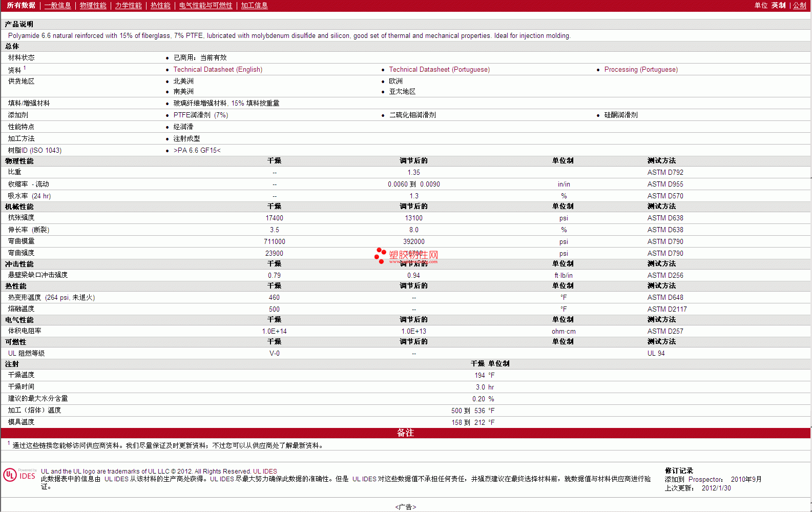Click the 建议的最大水分含量 value 0.20 %
Screen dimensions: 812x512
pyautogui.click(x=483, y=399)
